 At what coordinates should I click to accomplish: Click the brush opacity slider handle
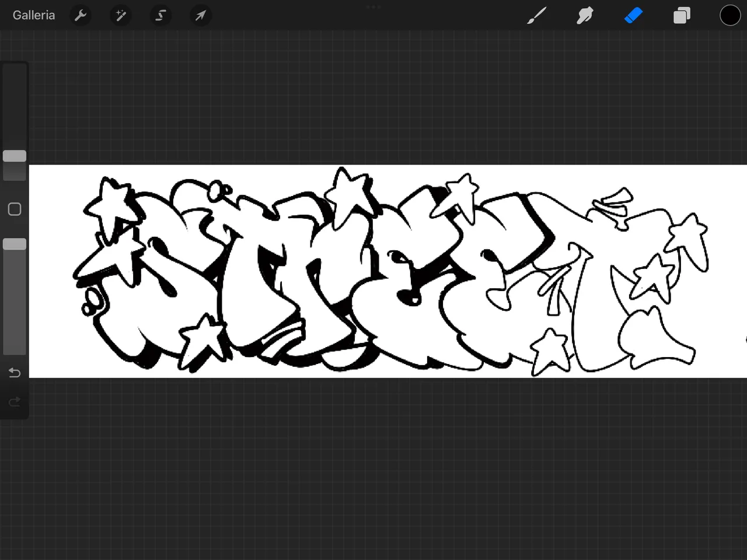[15, 244]
